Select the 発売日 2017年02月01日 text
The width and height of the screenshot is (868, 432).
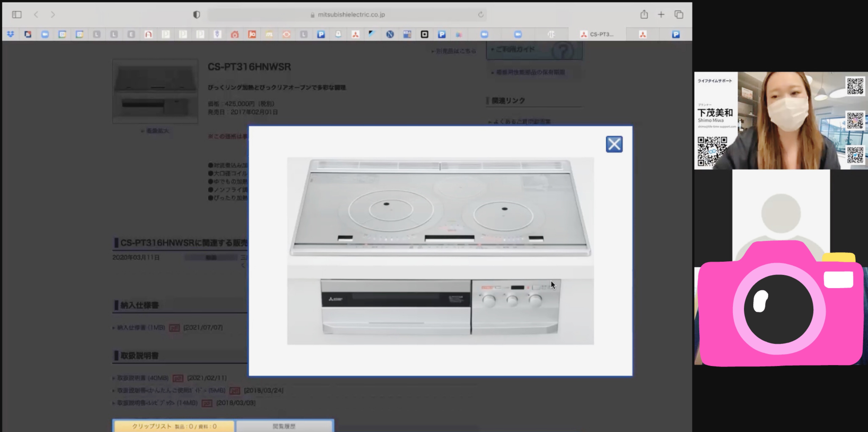(x=243, y=112)
